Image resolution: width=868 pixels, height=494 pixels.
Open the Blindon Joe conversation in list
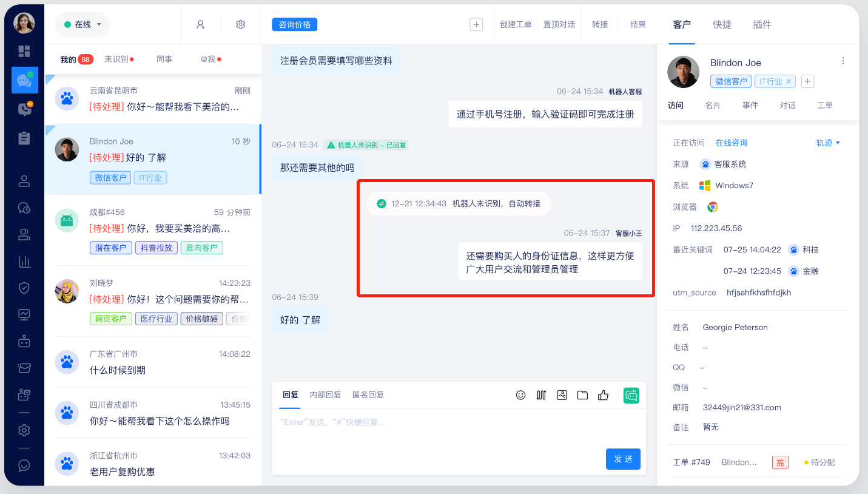coord(153,159)
